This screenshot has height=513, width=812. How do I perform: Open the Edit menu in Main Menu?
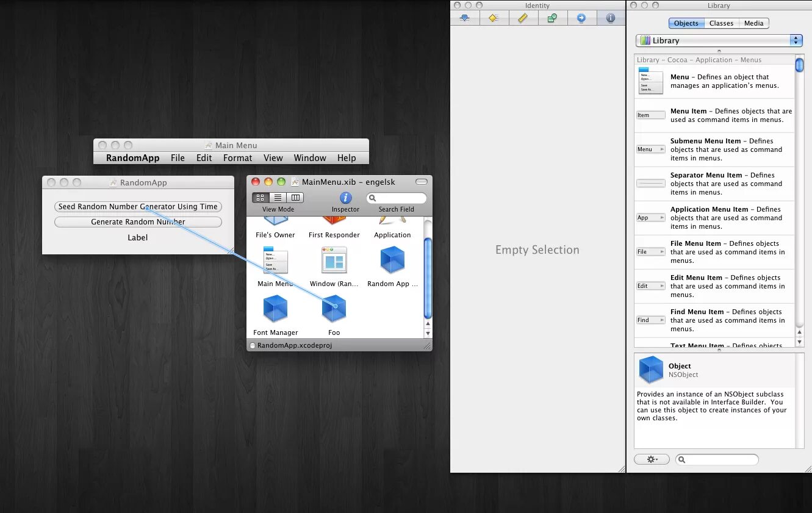click(x=204, y=158)
